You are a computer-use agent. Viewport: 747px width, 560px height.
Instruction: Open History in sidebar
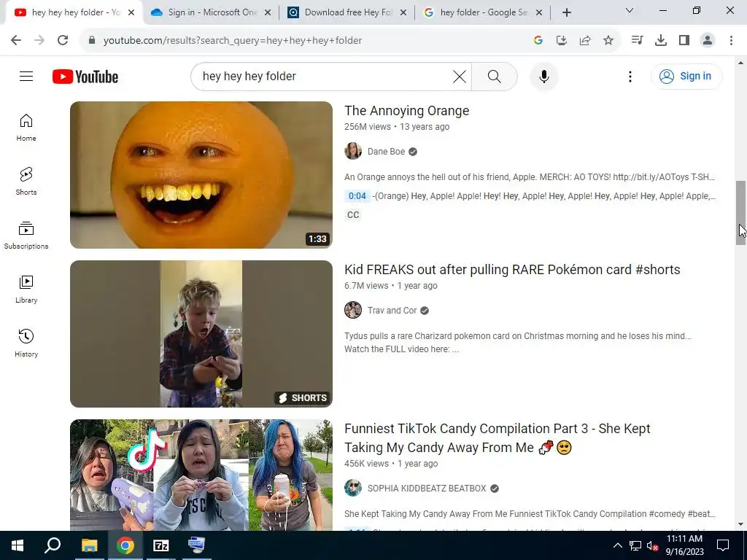(26, 343)
